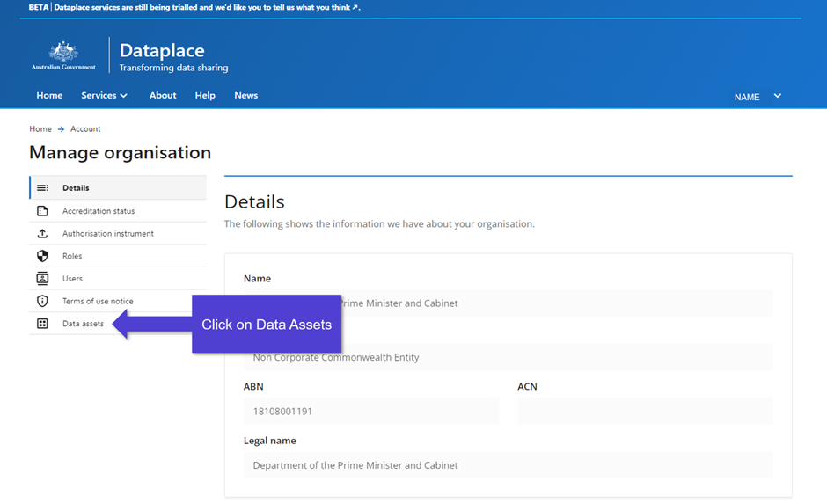
Task: Click the Australian Government crest logo
Action: pyautogui.click(x=63, y=55)
